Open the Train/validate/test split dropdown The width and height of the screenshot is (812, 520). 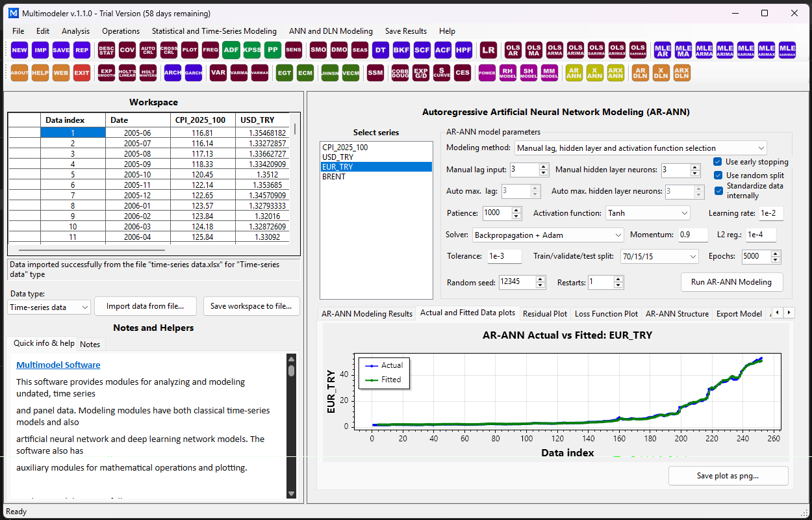(659, 256)
